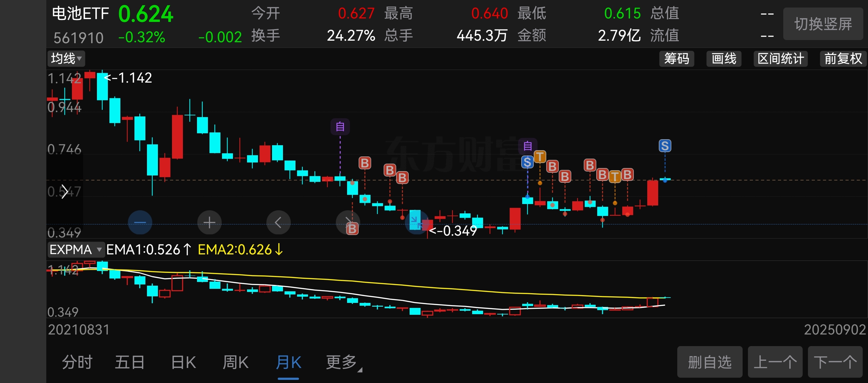The image size is (868, 383).
Task: Open the 均线 indicator dropdown
Action: pos(66,58)
